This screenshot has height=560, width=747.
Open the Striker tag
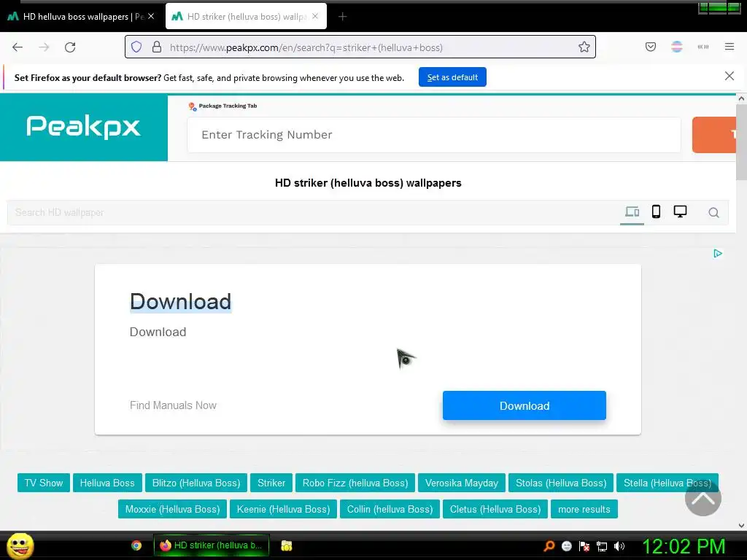(271, 483)
